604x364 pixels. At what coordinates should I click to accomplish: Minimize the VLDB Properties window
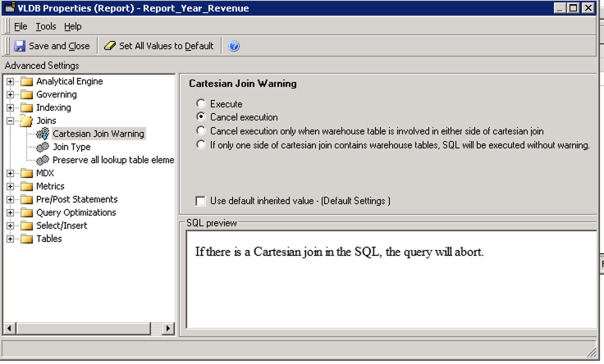click(x=561, y=8)
